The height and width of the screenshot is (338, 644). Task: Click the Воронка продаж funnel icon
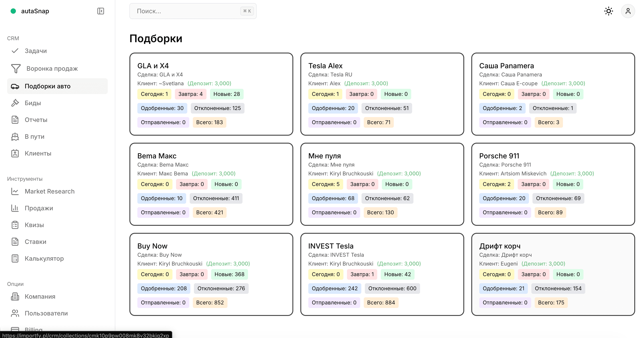coord(16,68)
